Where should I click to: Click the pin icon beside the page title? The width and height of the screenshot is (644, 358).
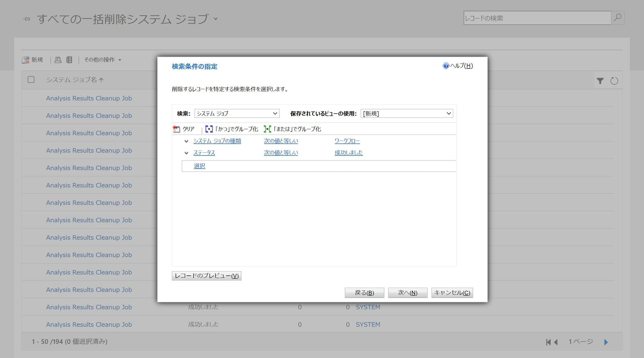tap(27, 19)
